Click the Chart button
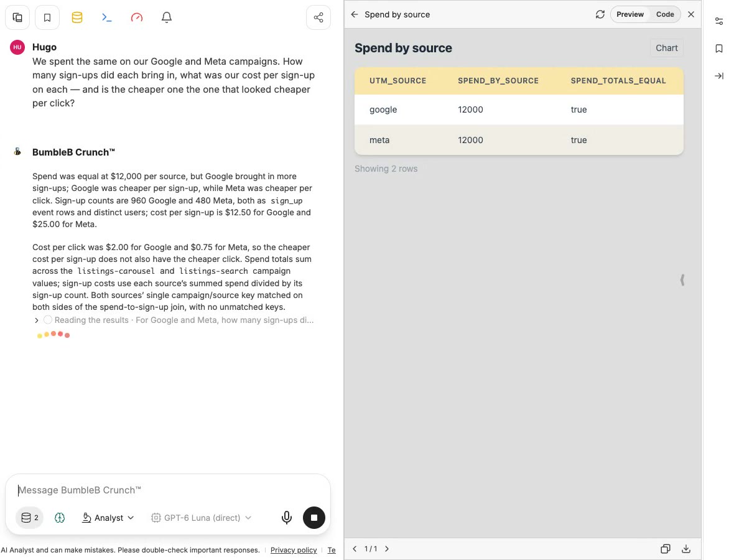 [x=667, y=48]
